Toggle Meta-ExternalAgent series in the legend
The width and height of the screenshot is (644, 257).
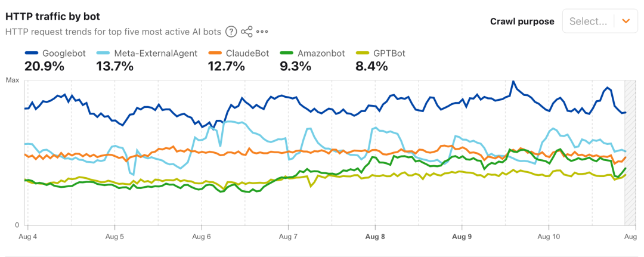coord(147,53)
